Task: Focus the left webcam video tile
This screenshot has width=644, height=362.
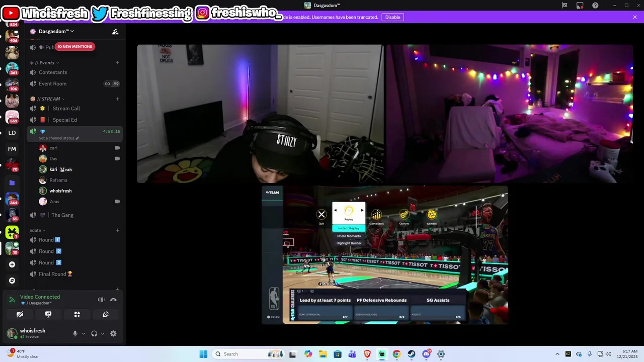Action: (x=261, y=114)
